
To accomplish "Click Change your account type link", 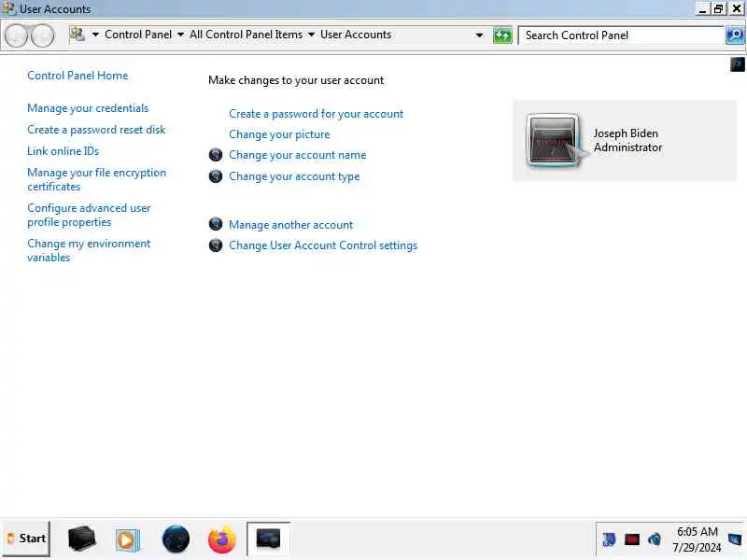I will click(294, 176).
